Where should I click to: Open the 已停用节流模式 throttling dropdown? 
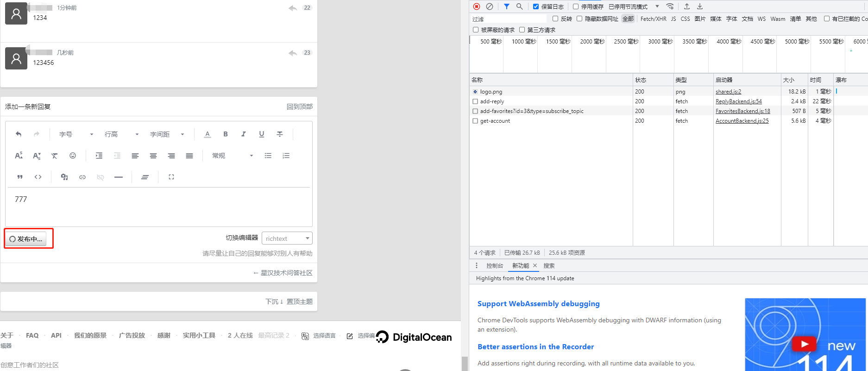(634, 6)
